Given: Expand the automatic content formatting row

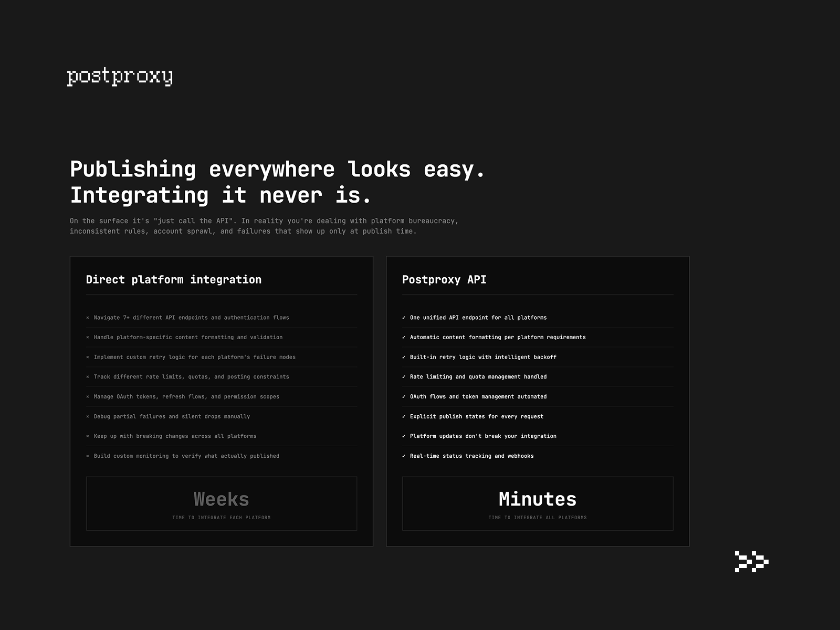Looking at the screenshot, I should click(x=498, y=337).
